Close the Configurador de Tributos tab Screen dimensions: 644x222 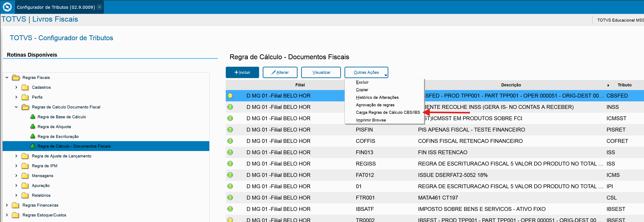click(100, 7)
